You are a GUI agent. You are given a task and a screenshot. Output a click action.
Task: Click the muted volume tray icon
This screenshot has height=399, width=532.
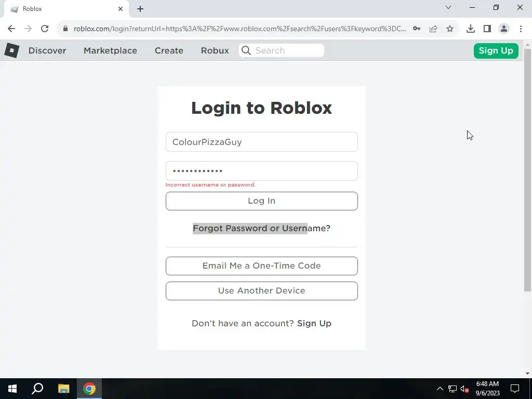click(x=465, y=389)
